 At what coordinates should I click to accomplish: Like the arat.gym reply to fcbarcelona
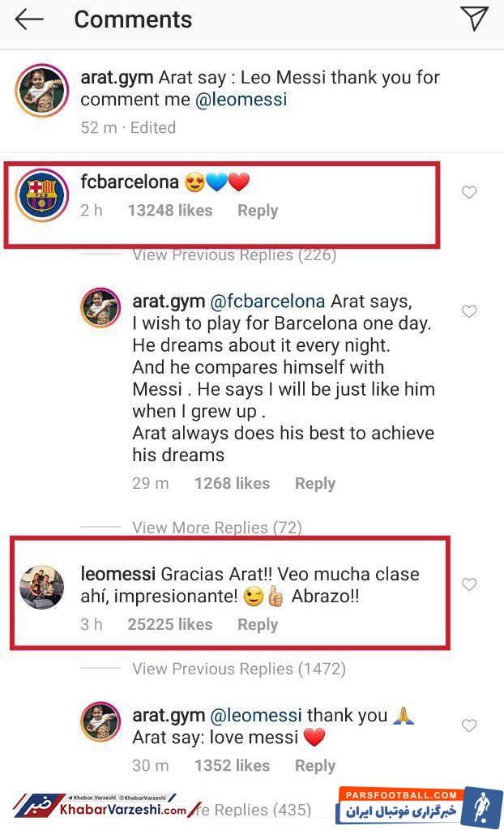[x=468, y=311]
